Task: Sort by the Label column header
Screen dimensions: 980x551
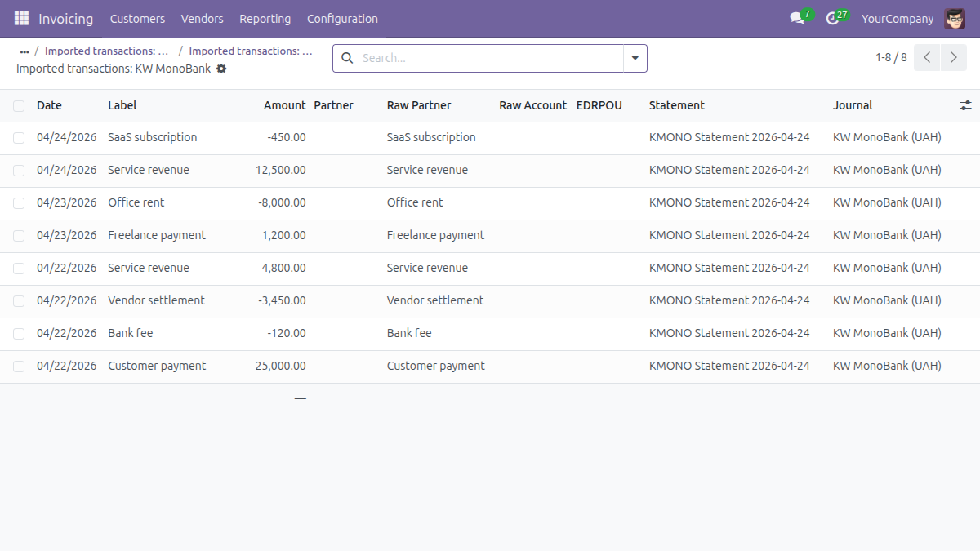Action: [x=122, y=105]
